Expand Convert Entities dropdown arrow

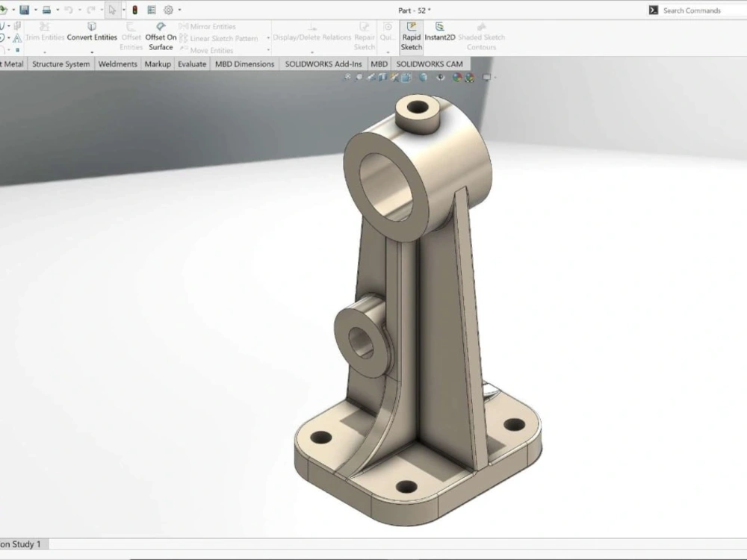92,52
